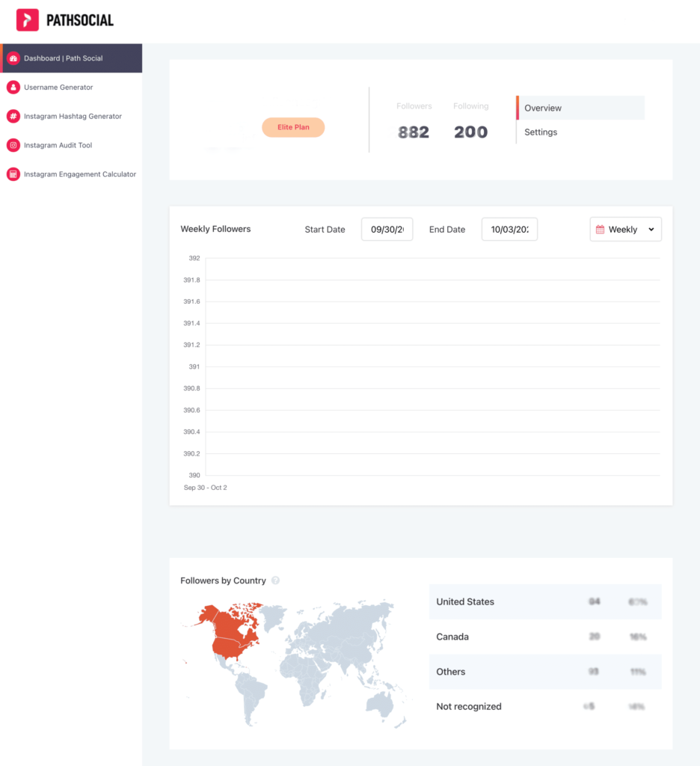The height and width of the screenshot is (766, 700).
Task: Expand the Weekly dropdown chevron
Action: pyautogui.click(x=650, y=229)
